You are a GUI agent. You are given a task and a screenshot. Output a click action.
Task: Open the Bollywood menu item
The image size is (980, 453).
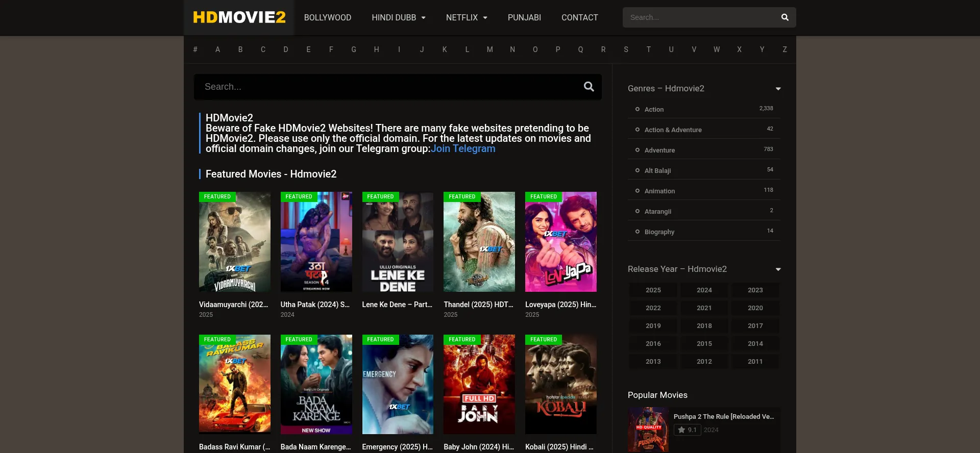point(328,17)
